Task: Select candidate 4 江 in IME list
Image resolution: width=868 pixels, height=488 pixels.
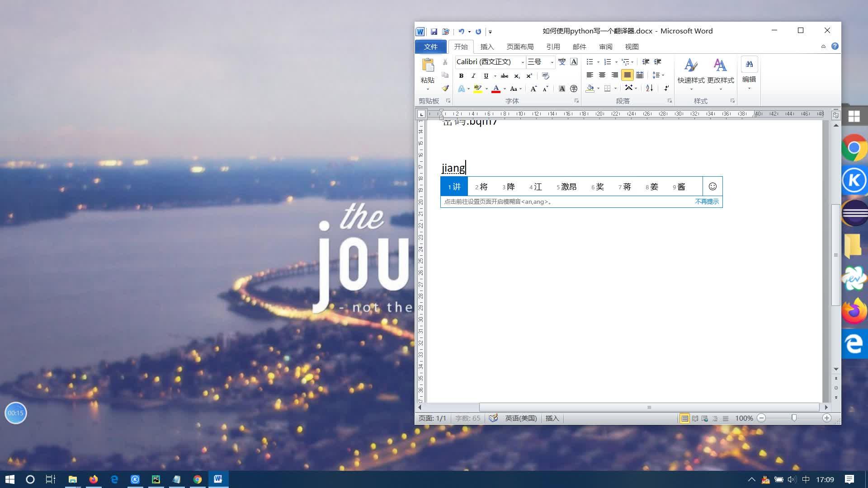Action: coord(536,187)
